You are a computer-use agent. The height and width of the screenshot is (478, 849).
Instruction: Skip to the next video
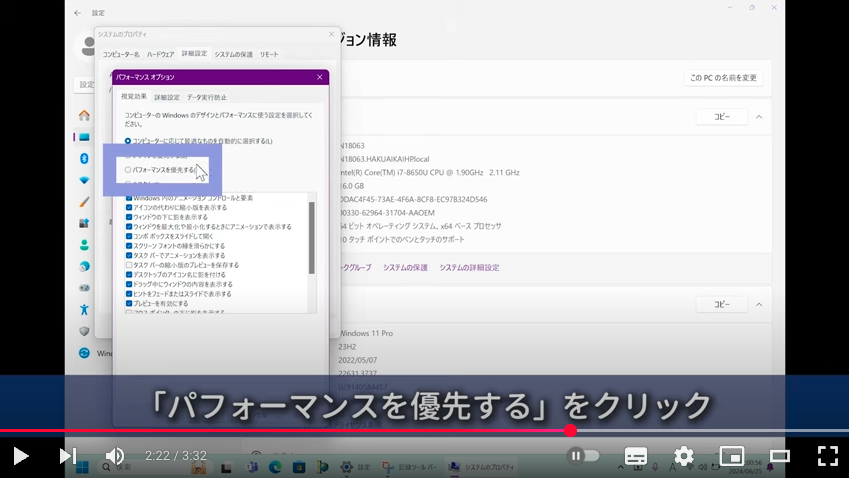pos(68,456)
